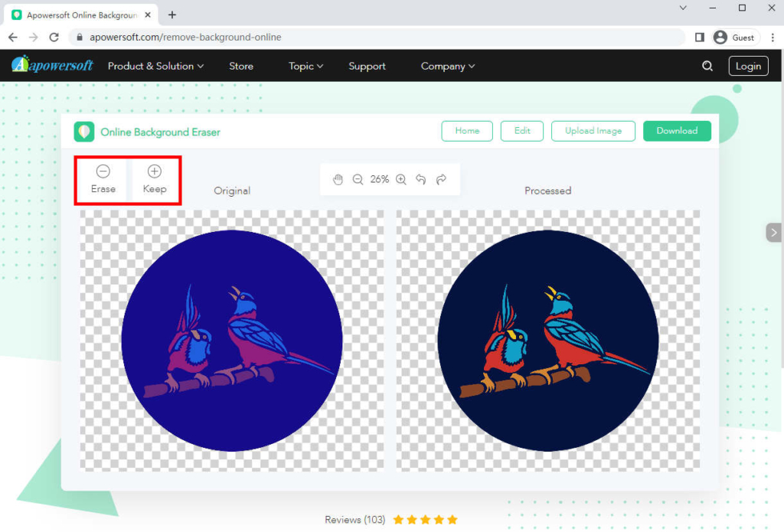Screen dimensions: 784x532
Task: Reload the current page
Action: [53, 37]
